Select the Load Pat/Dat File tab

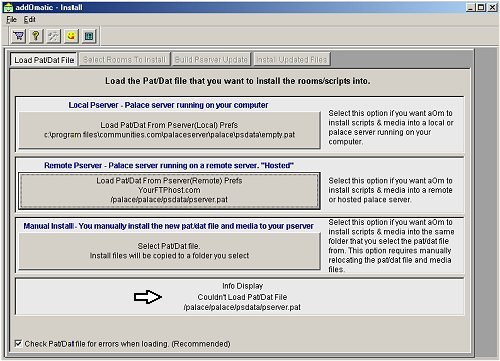tap(44, 60)
